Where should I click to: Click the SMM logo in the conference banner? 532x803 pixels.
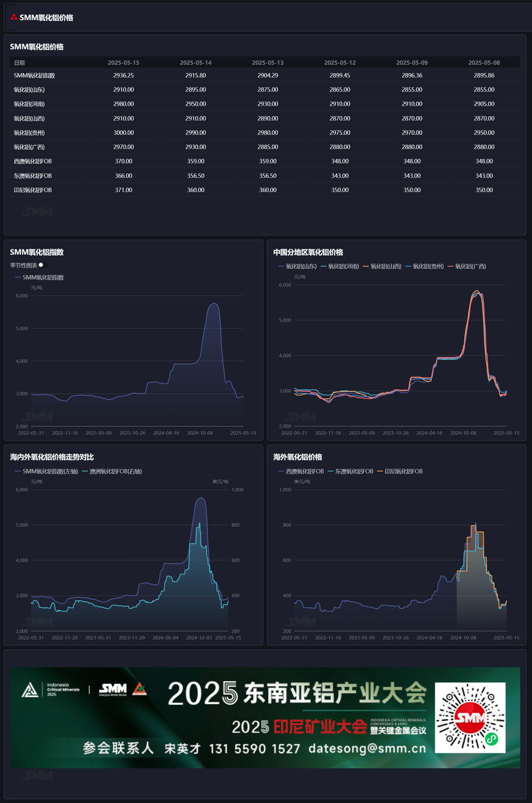(x=113, y=690)
